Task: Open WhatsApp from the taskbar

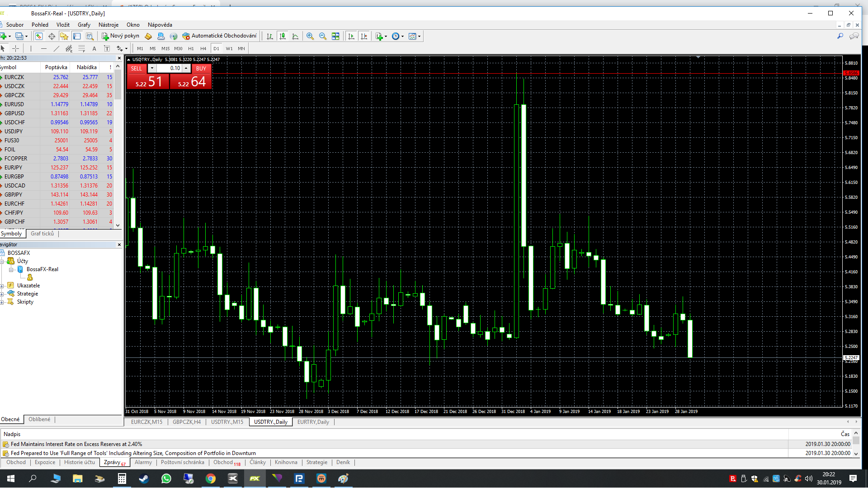Action: pos(166,479)
